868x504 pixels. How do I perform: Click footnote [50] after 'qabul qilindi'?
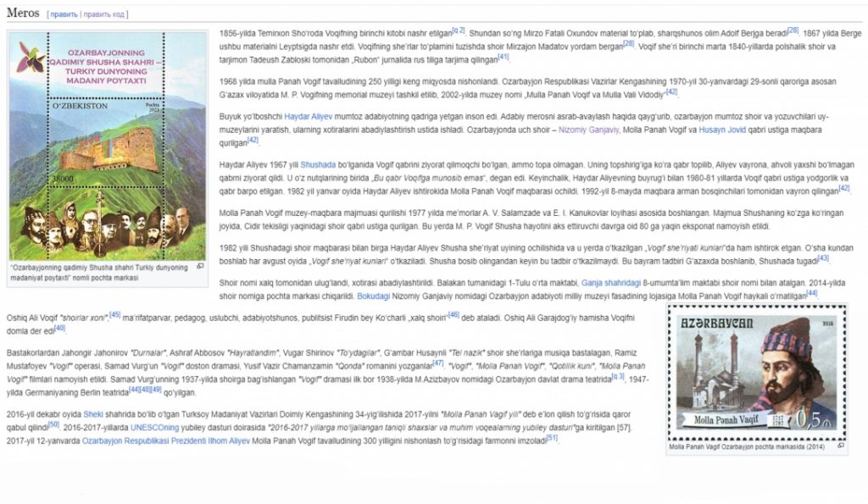[x=53, y=424]
